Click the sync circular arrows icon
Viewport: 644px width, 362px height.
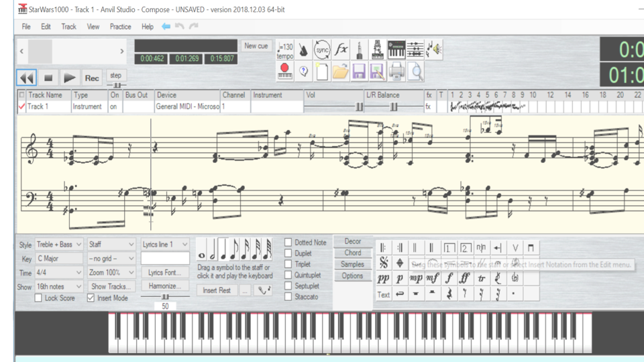pyautogui.click(x=322, y=50)
